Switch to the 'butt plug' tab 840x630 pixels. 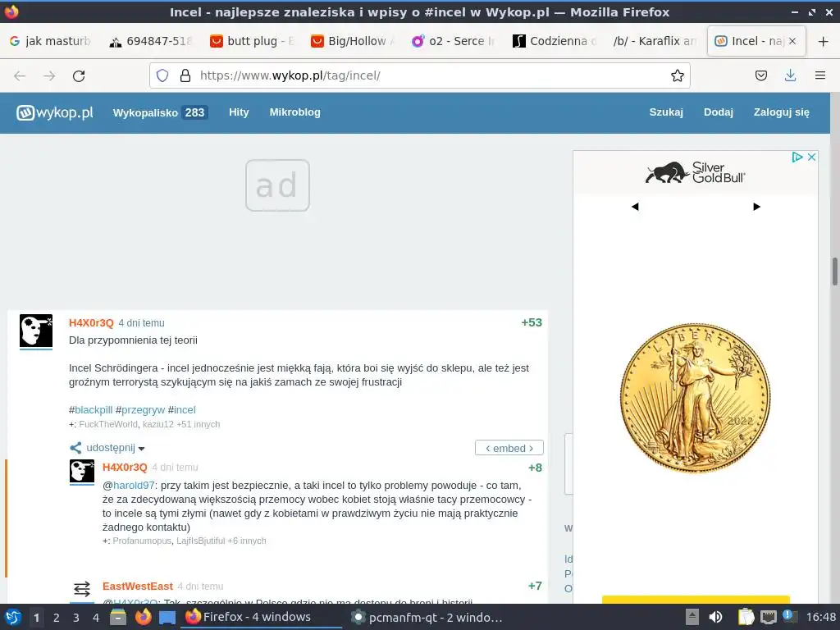(x=253, y=41)
